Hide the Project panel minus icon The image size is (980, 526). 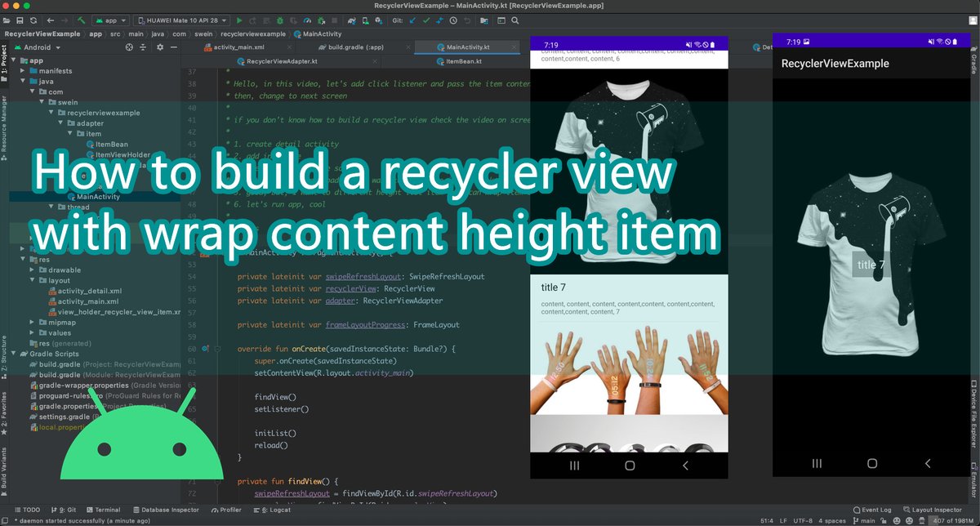click(x=174, y=47)
